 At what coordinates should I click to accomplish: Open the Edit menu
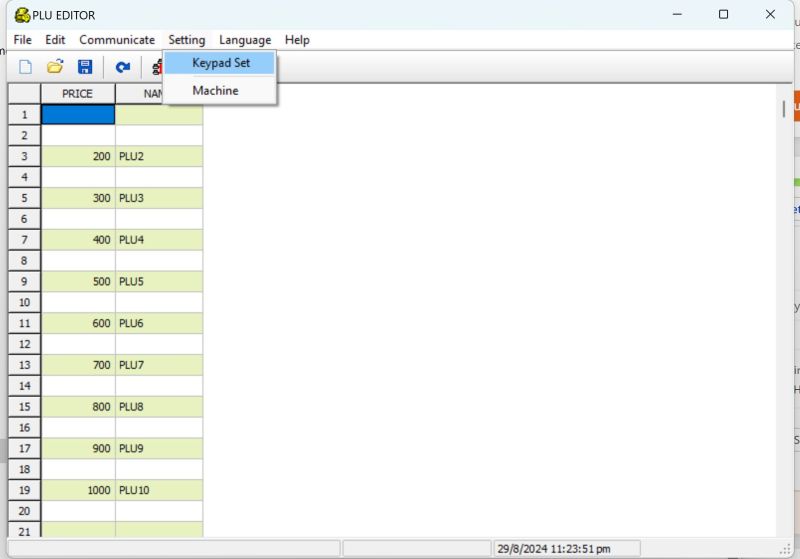[x=55, y=40]
